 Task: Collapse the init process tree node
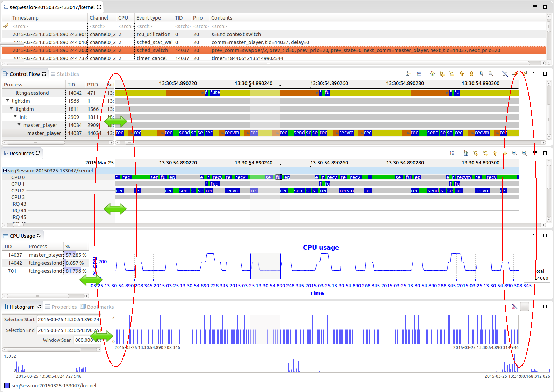point(15,117)
